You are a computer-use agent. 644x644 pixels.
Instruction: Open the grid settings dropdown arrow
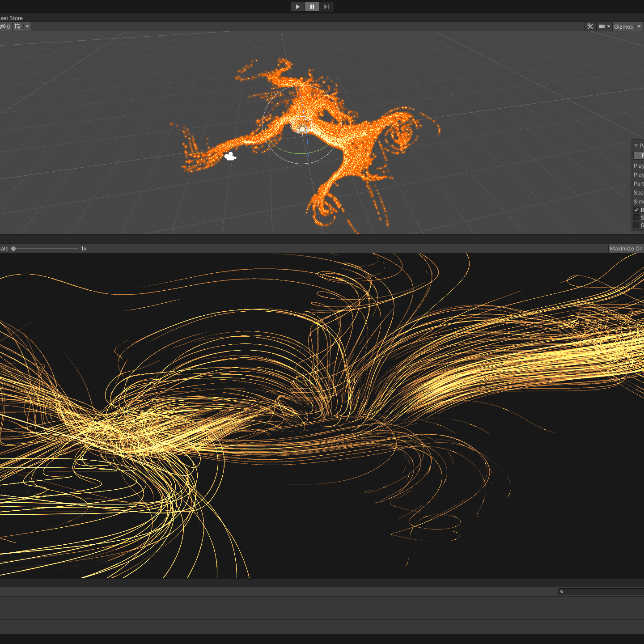(x=27, y=26)
